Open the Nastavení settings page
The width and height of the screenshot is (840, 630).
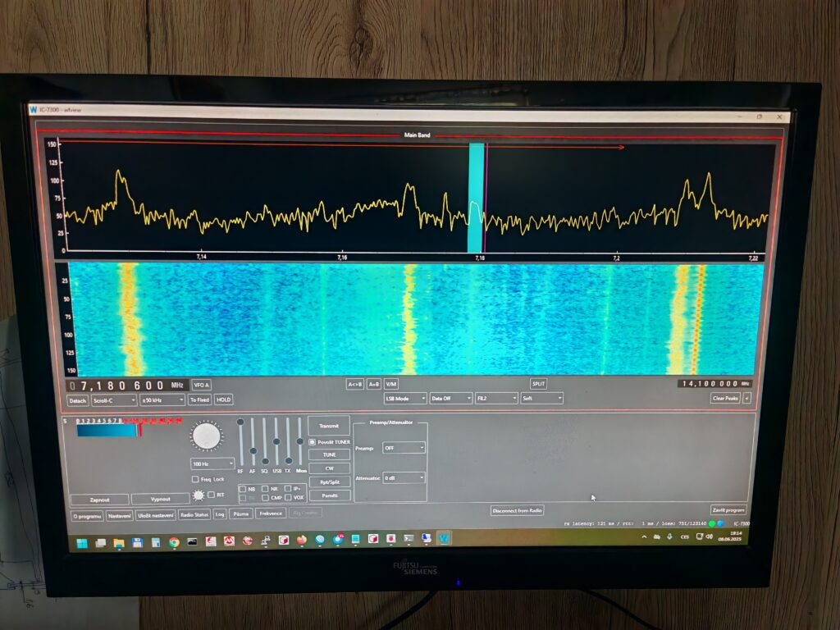coord(119,514)
